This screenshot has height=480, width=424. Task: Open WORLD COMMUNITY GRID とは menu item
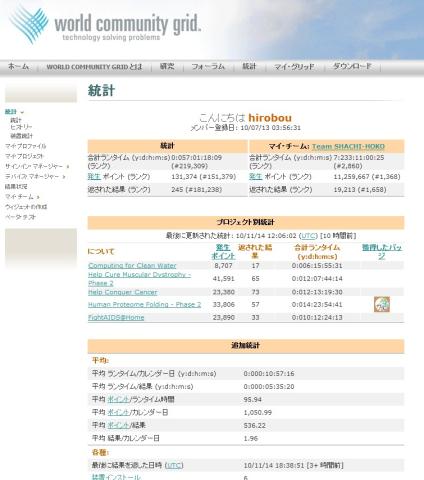[94, 67]
